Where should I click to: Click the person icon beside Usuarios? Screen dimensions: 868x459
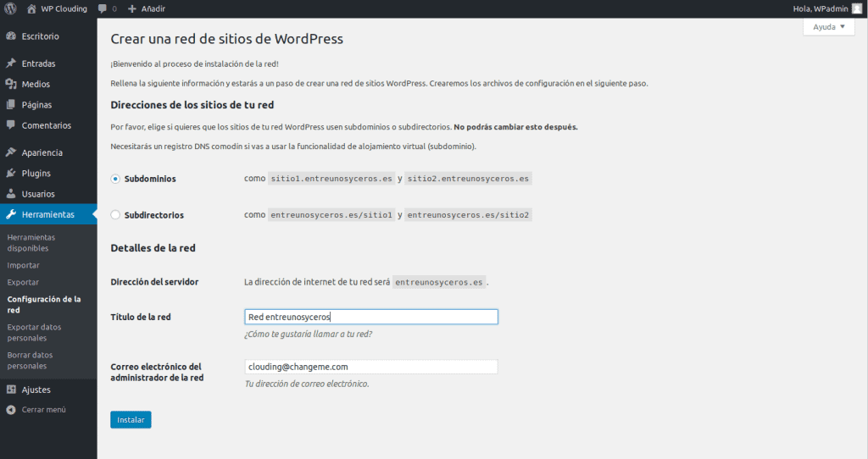tap(10, 194)
